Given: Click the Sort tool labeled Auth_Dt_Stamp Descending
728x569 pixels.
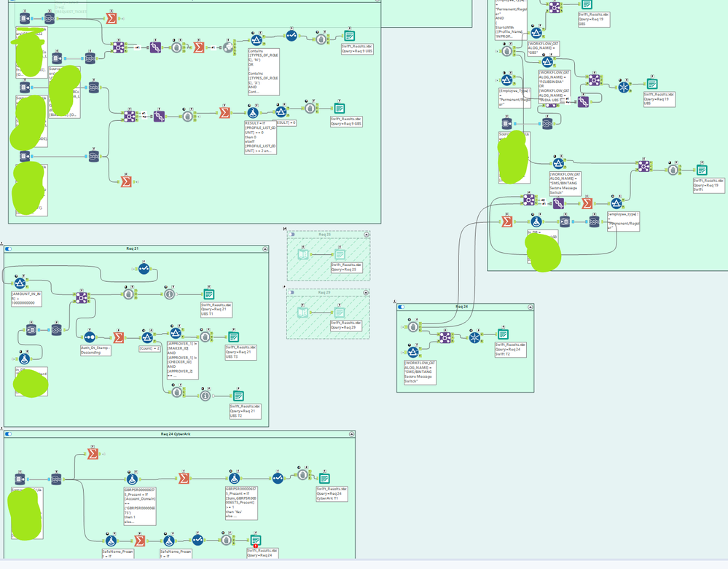Looking at the screenshot, I should tap(89, 337).
